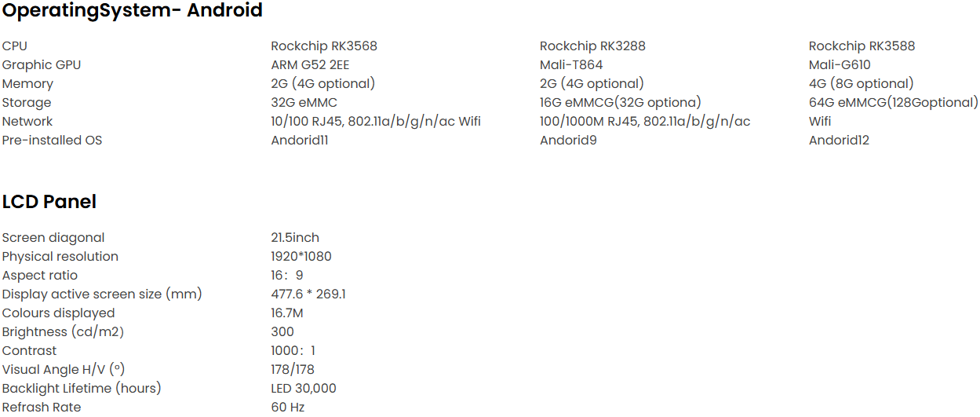Viewport: 980px width, 417px height.
Task: Select the Rockchip RK3588 CPU text
Action: click(862, 46)
